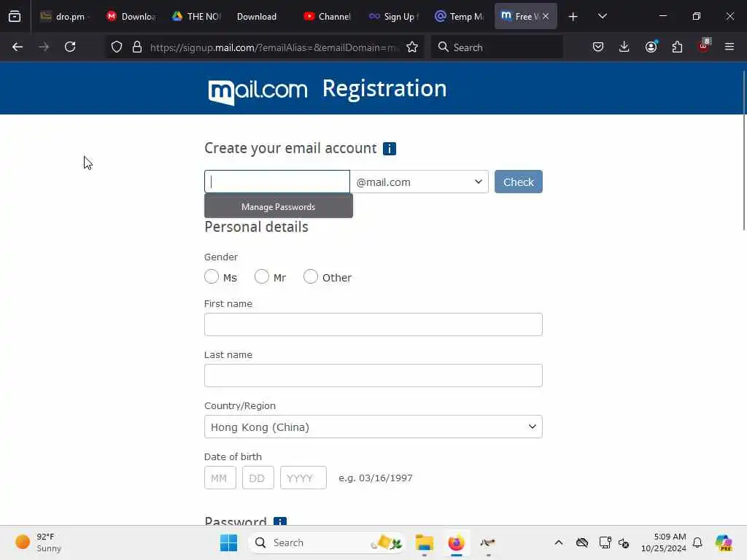747x560 pixels.
Task: Go back to previous page
Action: point(18,47)
